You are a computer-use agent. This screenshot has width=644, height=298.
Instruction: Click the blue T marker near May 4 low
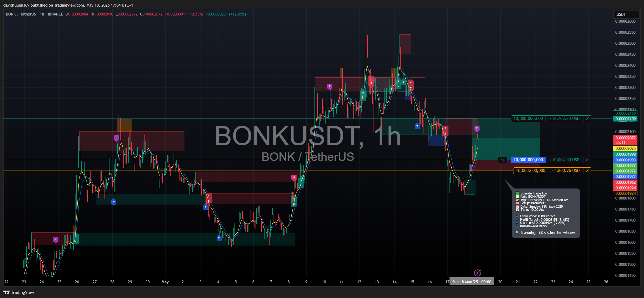tap(219, 238)
